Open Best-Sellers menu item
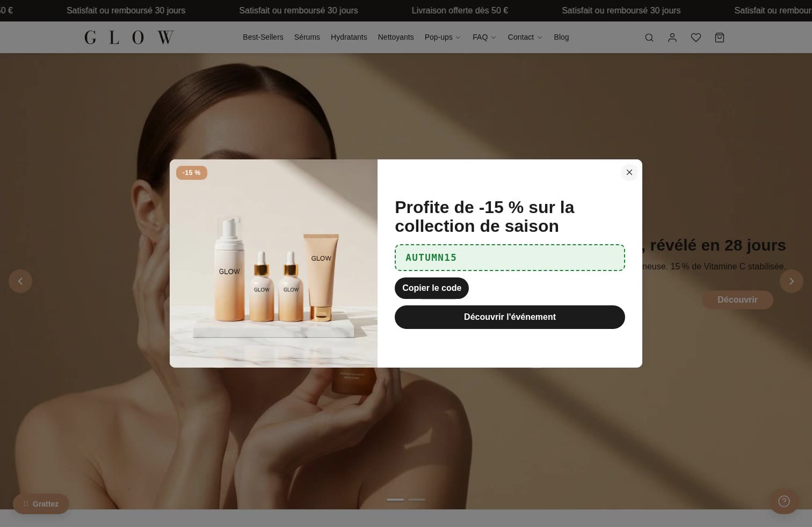Viewport: 812px width, 527px height. click(x=263, y=37)
